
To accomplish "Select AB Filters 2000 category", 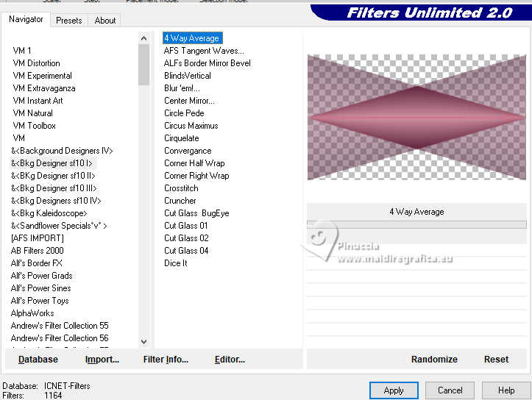I will (x=37, y=251).
